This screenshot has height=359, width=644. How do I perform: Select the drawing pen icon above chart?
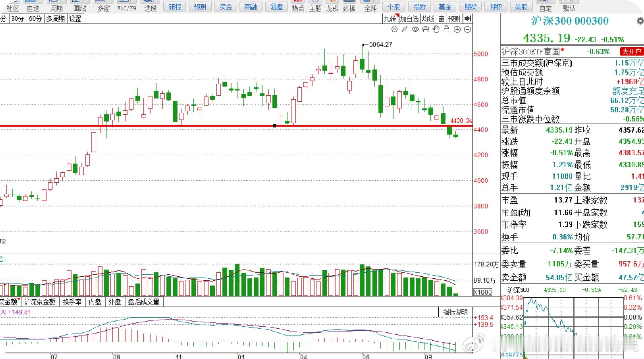click(x=405, y=30)
